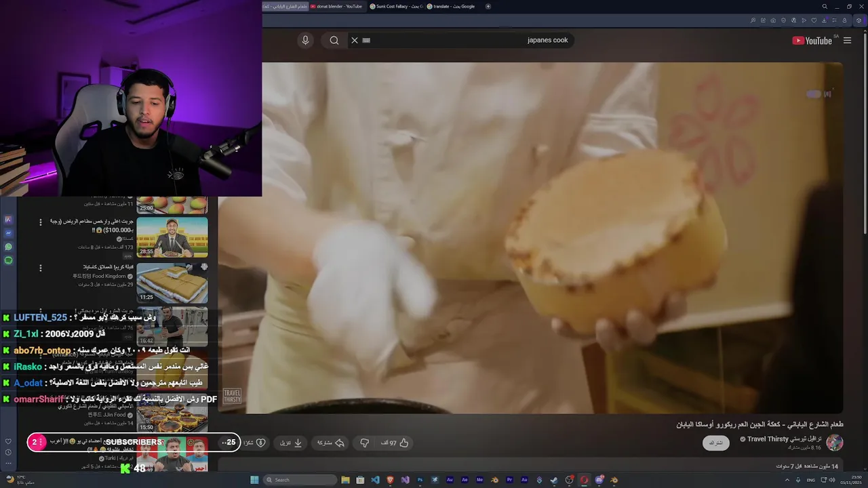The width and height of the screenshot is (868, 488).
Task: Open Media Encoder from the taskbar
Action: [479, 480]
